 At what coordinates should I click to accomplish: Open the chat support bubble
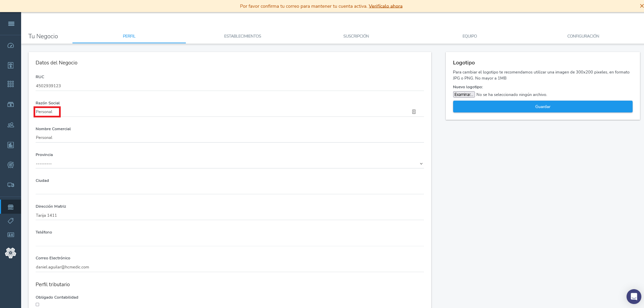click(634, 296)
